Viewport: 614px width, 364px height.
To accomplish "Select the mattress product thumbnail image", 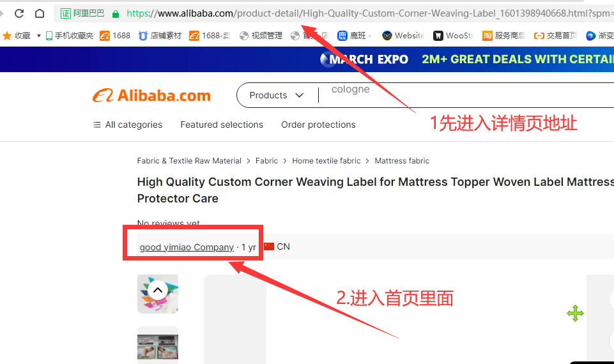I will (x=158, y=346).
